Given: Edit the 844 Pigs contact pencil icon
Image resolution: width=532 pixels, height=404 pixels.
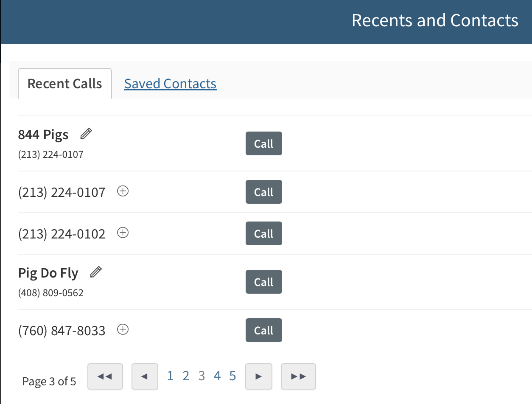Looking at the screenshot, I should 86,134.
